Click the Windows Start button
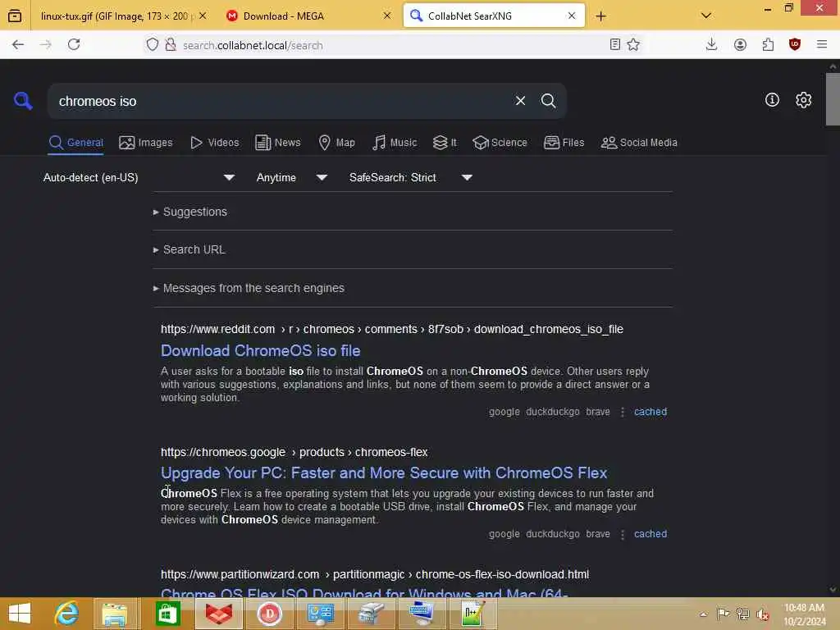The height and width of the screenshot is (630, 840). 20,614
